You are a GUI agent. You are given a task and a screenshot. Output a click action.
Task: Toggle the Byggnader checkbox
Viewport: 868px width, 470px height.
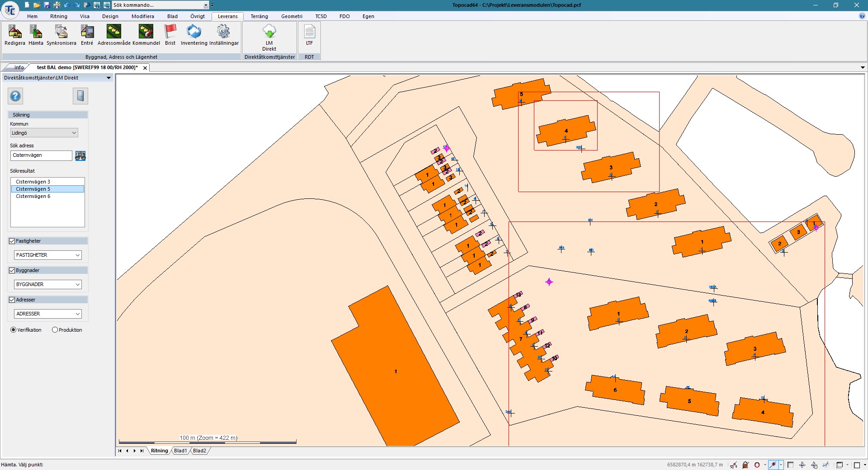pos(12,271)
